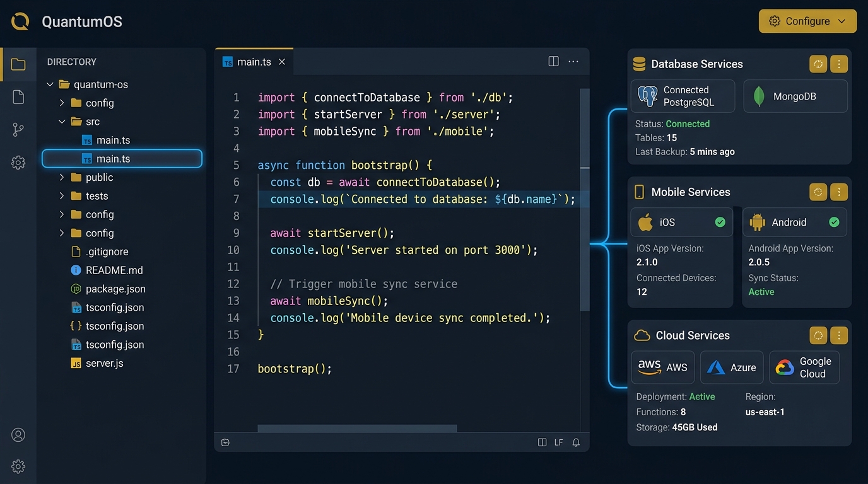Open Database Services more options menu

tap(838, 64)
